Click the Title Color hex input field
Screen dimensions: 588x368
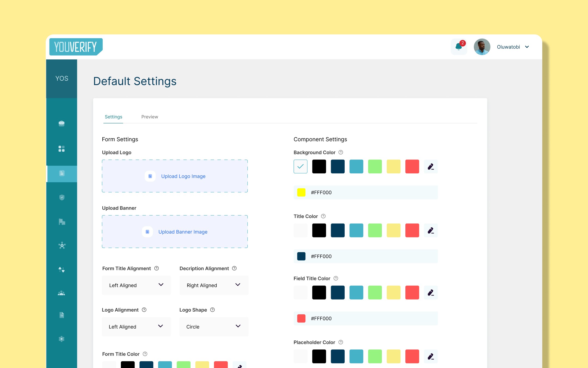point(366,256)
